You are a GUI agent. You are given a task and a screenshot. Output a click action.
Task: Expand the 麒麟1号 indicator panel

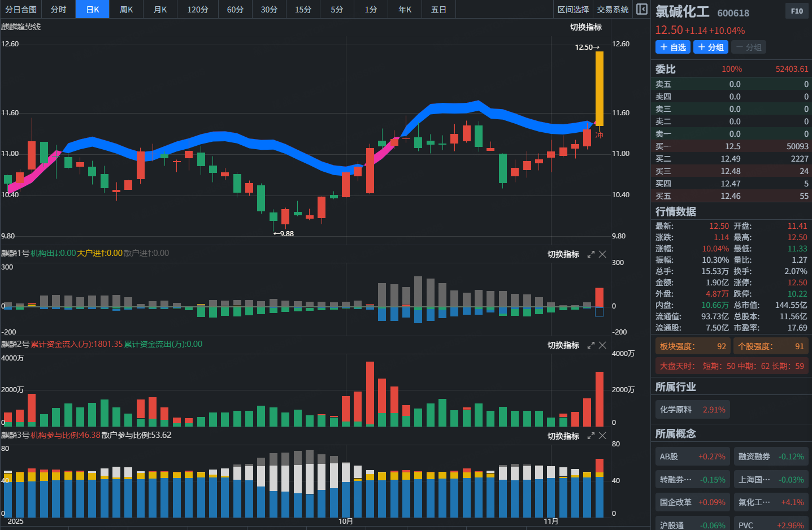point(591,254)
